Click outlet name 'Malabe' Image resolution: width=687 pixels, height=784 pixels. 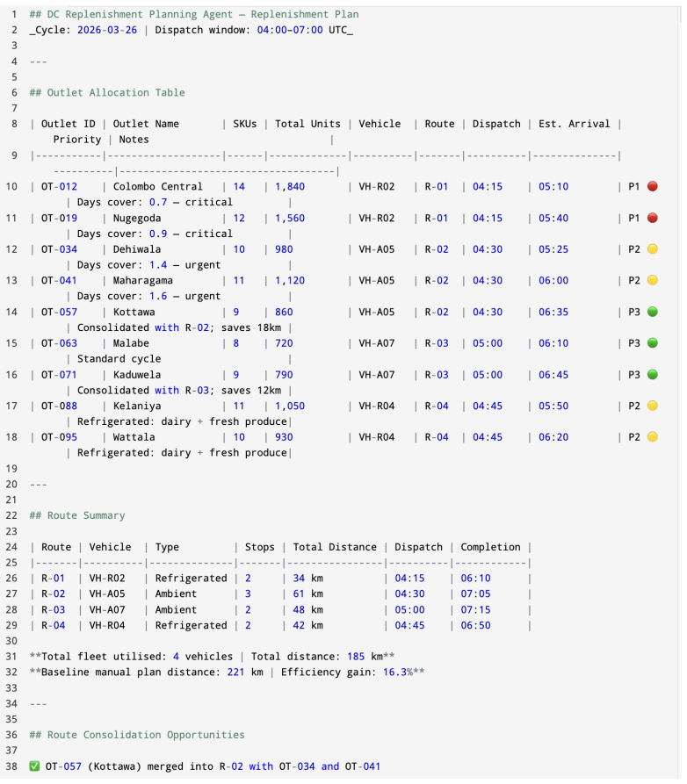click(131, 343)
